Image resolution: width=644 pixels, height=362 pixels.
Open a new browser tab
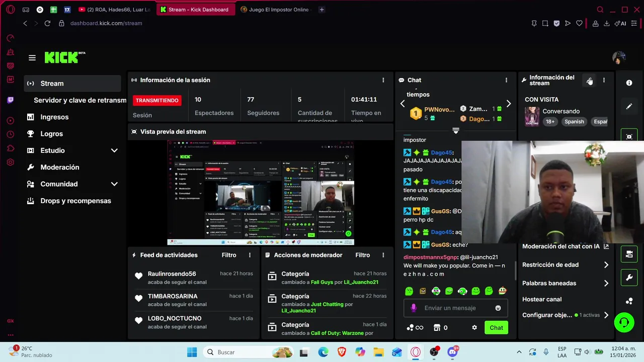coord(321,10)
